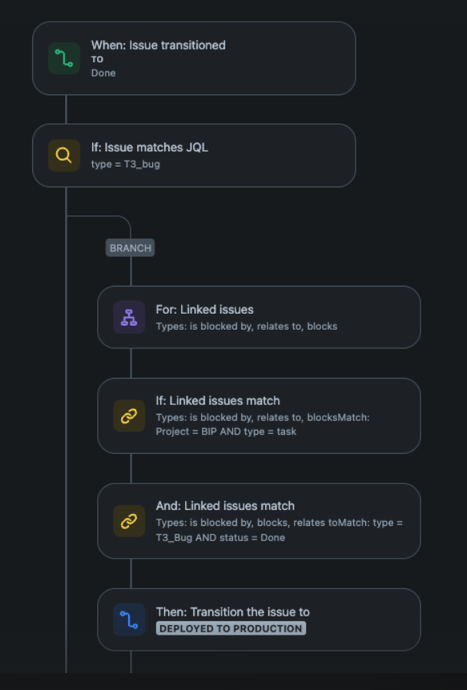This screenshot has width=467, height=690.
Task: Open Then: Transition the issue to action
Action: tap(259, 620)
